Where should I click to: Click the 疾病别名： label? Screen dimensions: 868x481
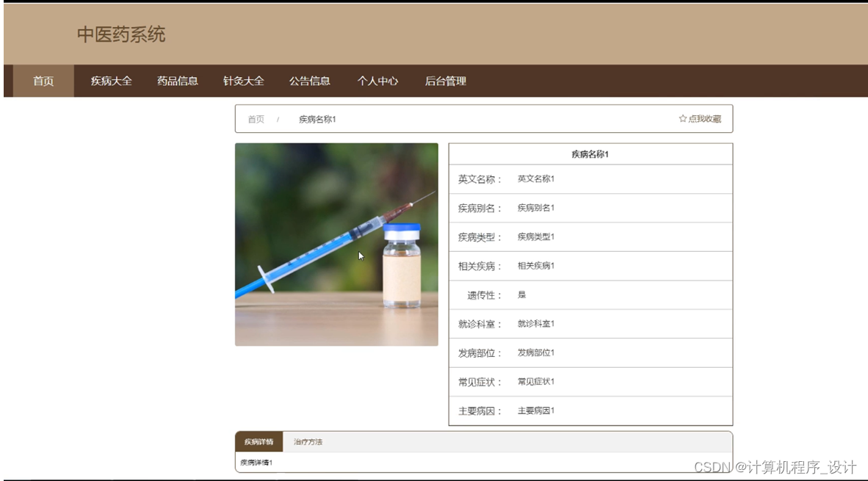480,208
